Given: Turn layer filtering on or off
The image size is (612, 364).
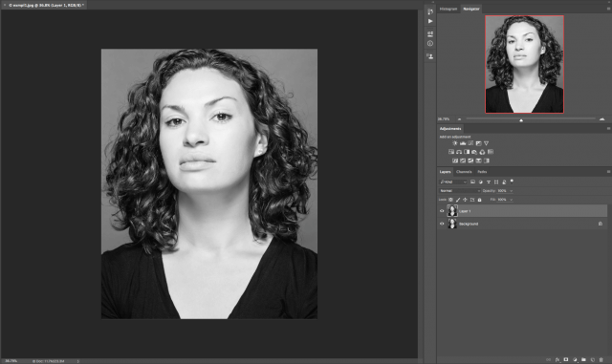Looking at the screenshot, I should point(512,181).
